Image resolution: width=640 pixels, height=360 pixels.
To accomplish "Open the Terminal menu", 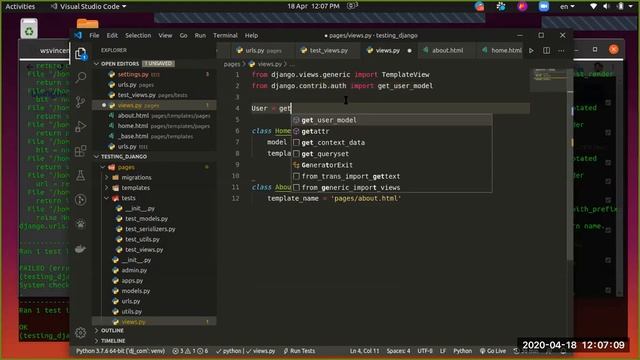I will click(x=225, y=36).
